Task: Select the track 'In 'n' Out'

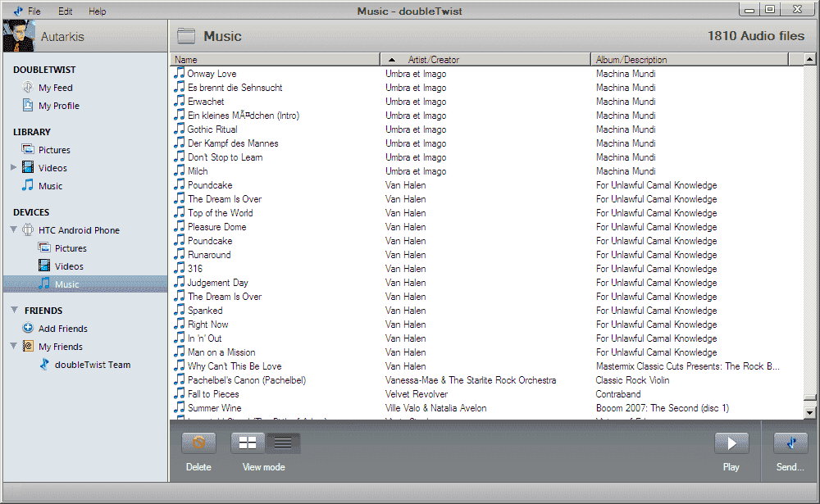Action: tap(204, 338)
